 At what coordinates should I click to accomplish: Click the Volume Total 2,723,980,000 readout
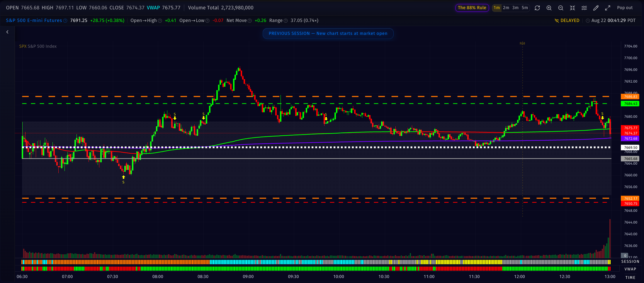point(221,8)
